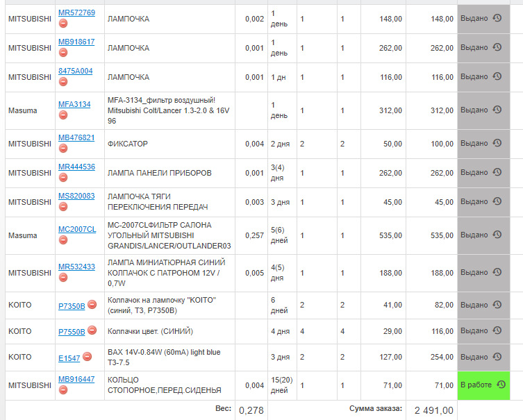Click red remove icon under MFA3134
This screenshot has width=523, height=420.
[63, 115]
